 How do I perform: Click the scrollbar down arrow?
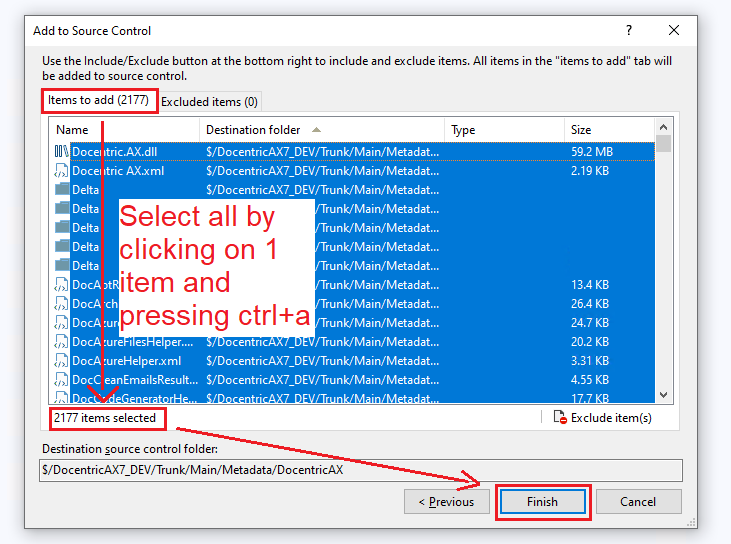point(663,395)
